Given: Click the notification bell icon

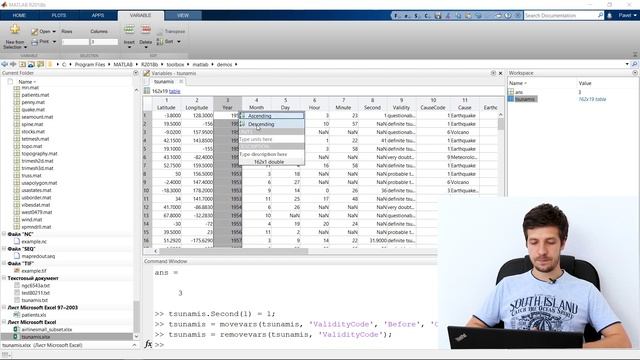Looking at the screenshot, I should (x=610, y=16).
